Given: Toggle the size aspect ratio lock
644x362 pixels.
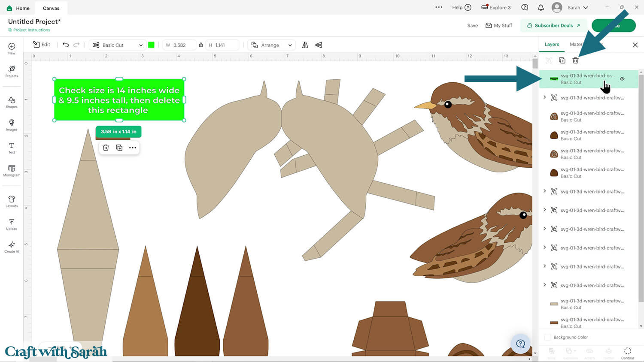Looking at the screenshot, I should point(201,45).
